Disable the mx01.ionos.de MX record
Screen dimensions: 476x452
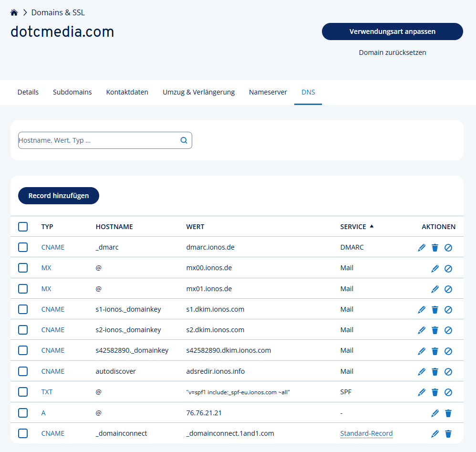pos(448,289)
